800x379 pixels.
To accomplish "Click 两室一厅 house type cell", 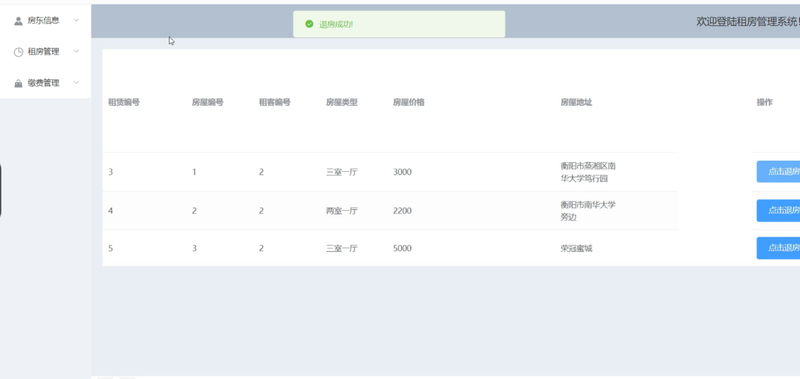I will 342,211.
